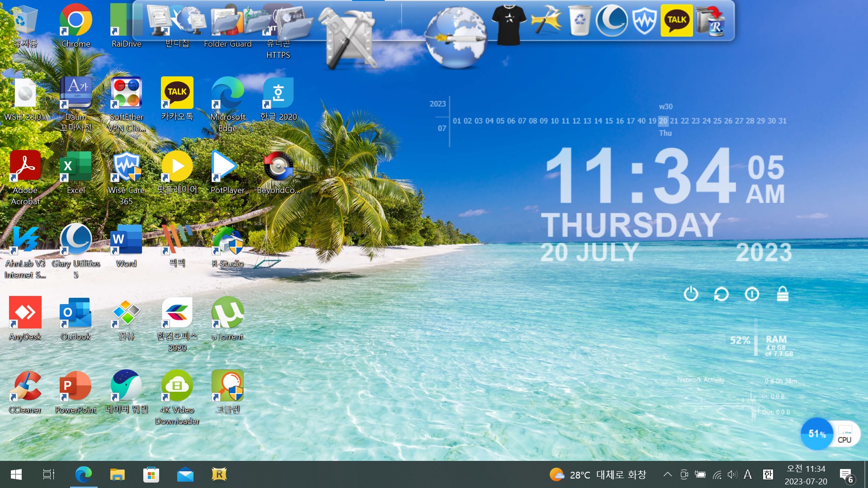The height and width of the screenshot is (488, 868).
Task: Open AhnLab V3 Internet Security shortcut
Action: (x=25, y=240)
